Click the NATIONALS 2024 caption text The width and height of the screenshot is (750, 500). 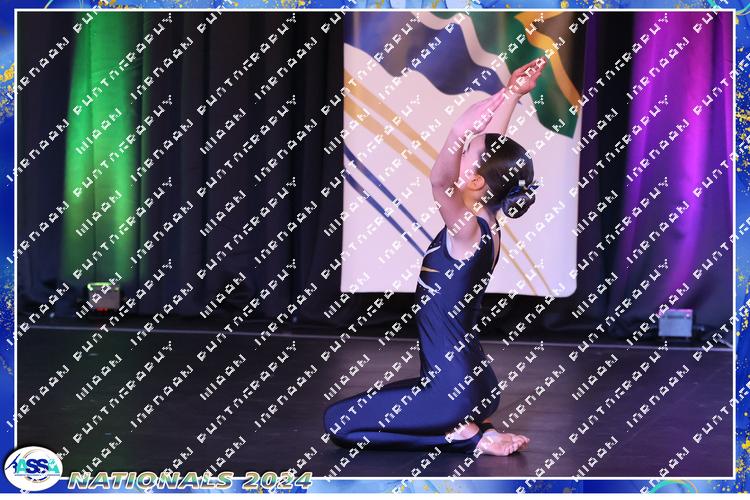click(190, 480)
